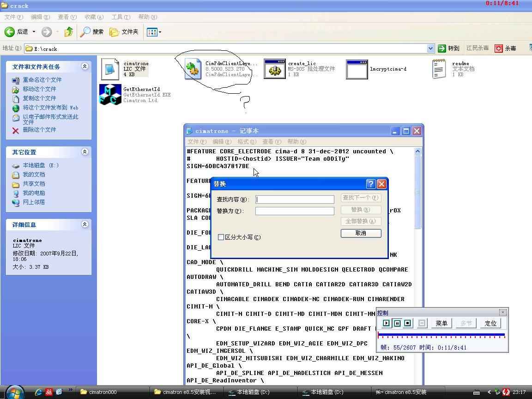Click 定位 button in control panel

pos(490,323)
